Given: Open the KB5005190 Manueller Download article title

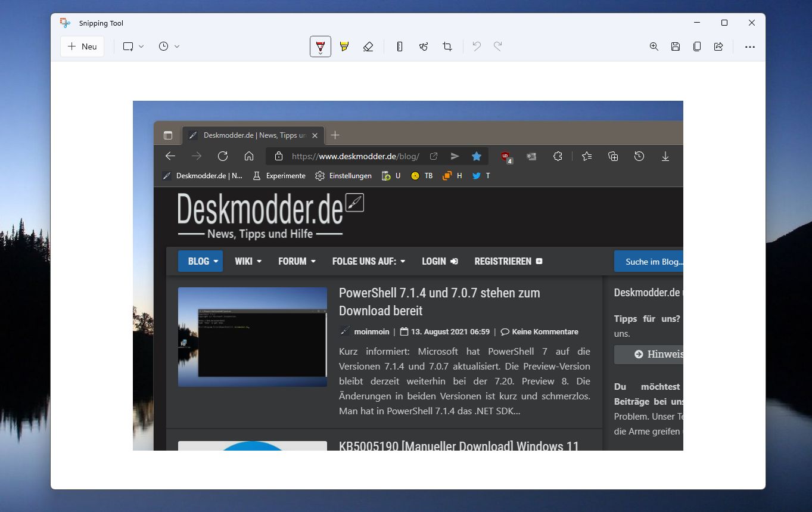Looking at the screenshot, I should [x=459, y=446].
